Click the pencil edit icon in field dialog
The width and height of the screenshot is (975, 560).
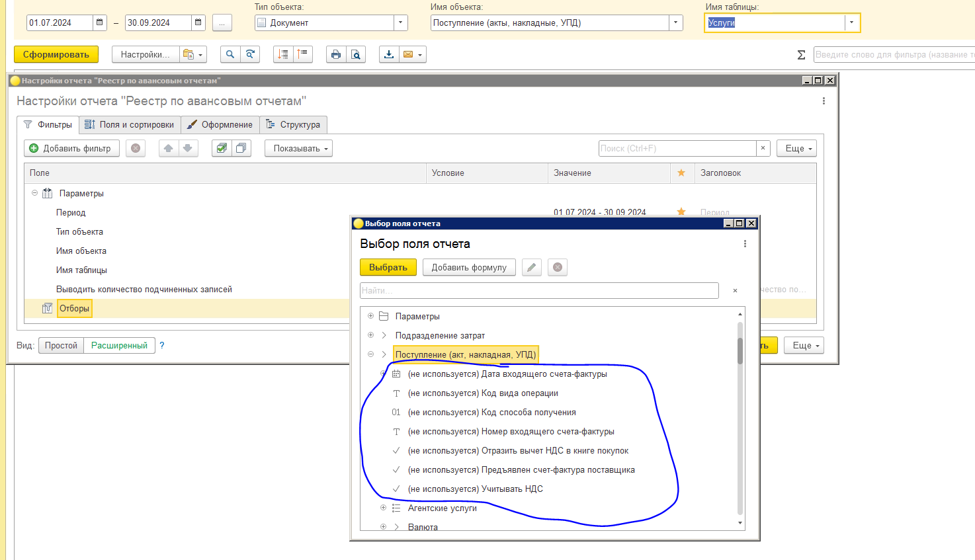click(531, 267)
